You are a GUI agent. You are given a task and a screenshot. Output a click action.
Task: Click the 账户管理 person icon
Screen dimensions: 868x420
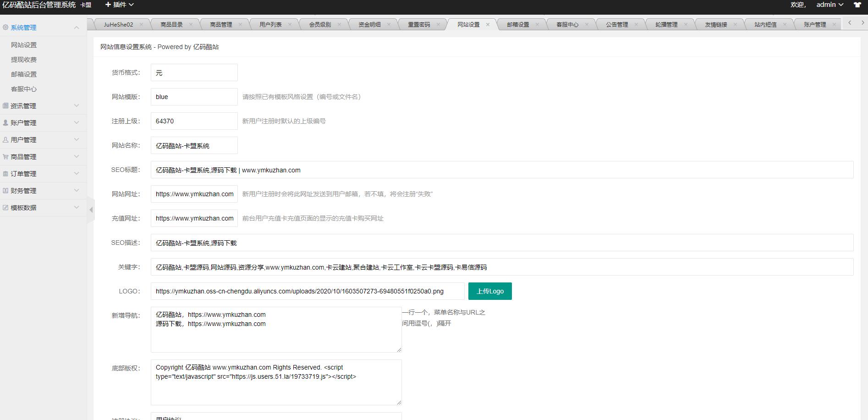click(x=5, y=123)
